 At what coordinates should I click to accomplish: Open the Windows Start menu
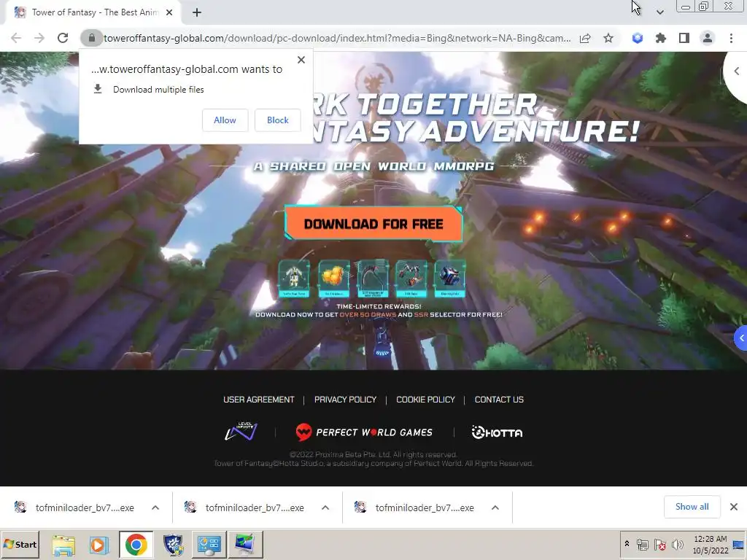[x=20, y=544]
